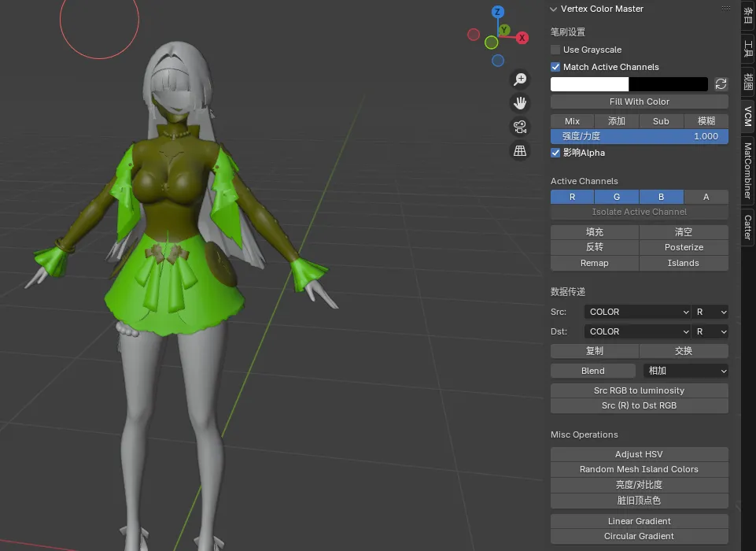Screen dimensions: 756x551
Task: Click the blue Z axis gizmo handle
Action: [x=497, y=12]
